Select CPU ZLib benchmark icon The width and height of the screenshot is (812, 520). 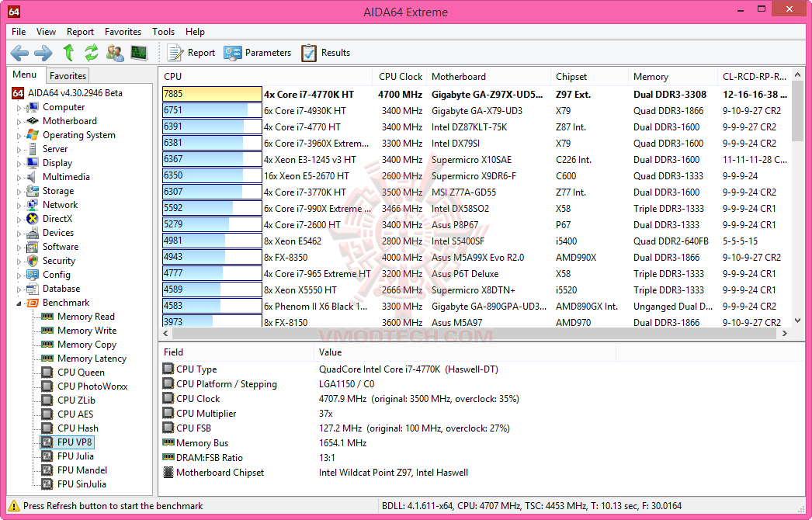(x=47, y=400)
